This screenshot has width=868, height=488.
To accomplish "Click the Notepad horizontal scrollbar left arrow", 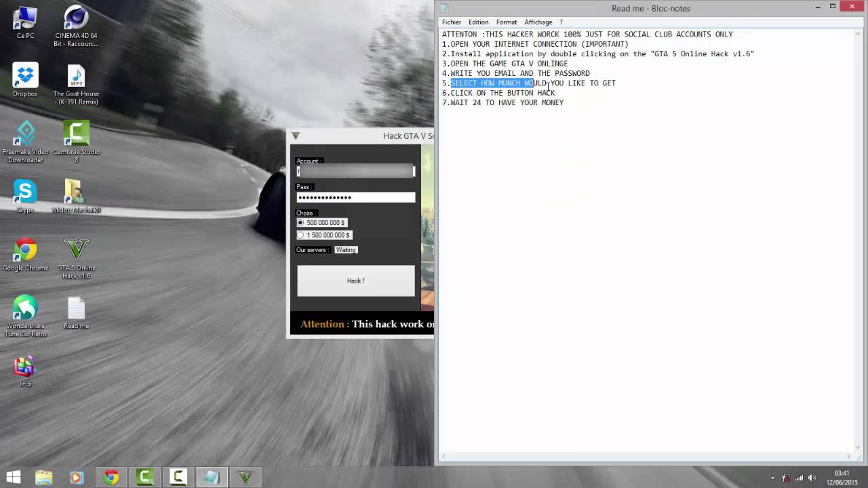I will pyautogui.click(x=444, y=456).
